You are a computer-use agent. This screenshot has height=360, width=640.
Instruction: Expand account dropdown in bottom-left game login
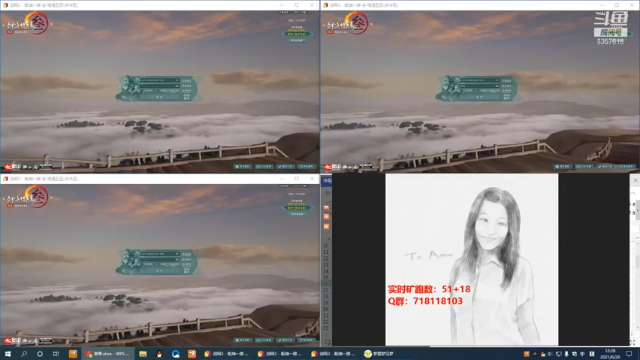coord(177,254)
